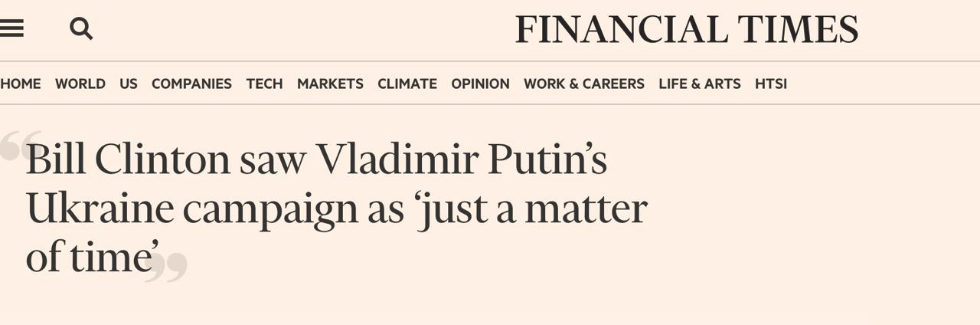Screen dimensions: 980x325
Task: Click the Financial Times masthead logo
Action: 687,30
